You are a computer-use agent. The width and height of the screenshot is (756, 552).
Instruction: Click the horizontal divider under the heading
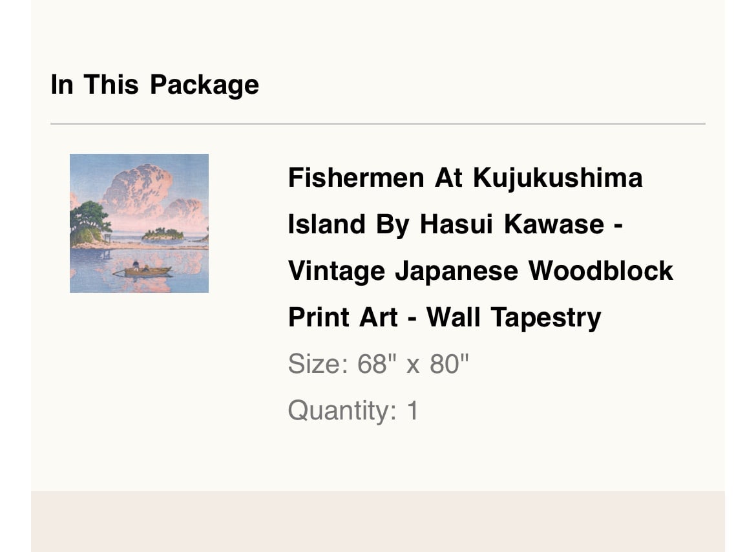click(x=378, y=124)
